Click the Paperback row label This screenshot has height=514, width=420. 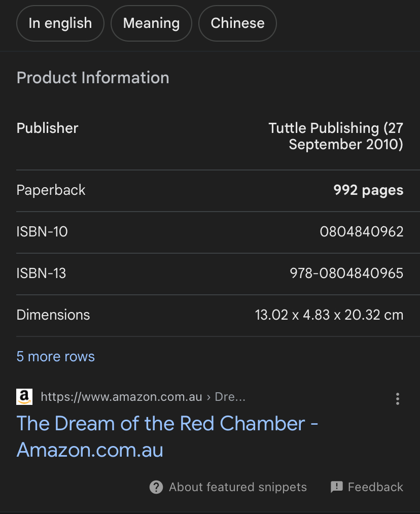[51, 190]
